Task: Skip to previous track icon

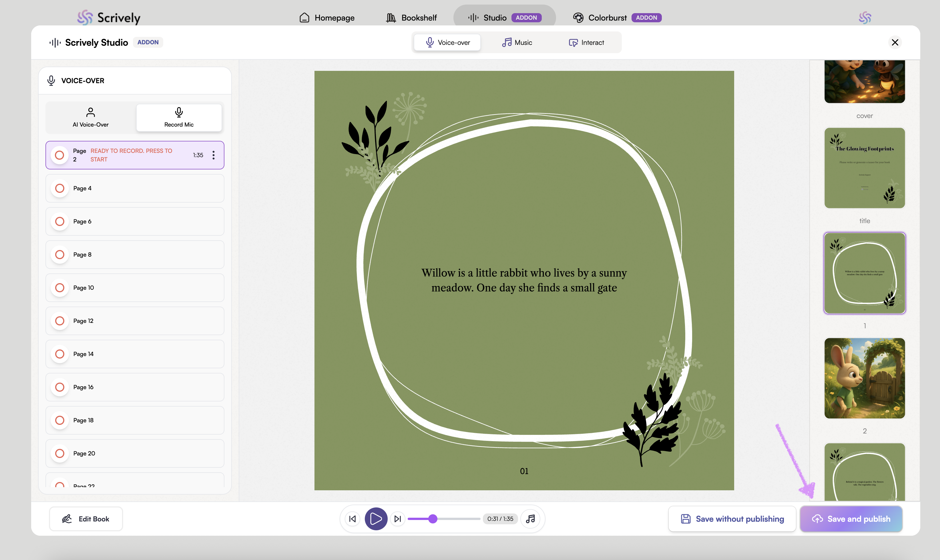Action: [x=352, y=519]
